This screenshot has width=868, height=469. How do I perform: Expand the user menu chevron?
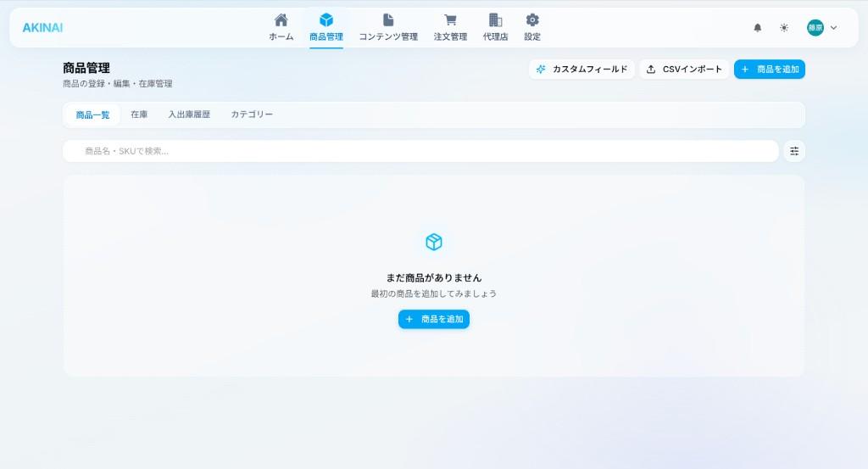click(834, 28)
